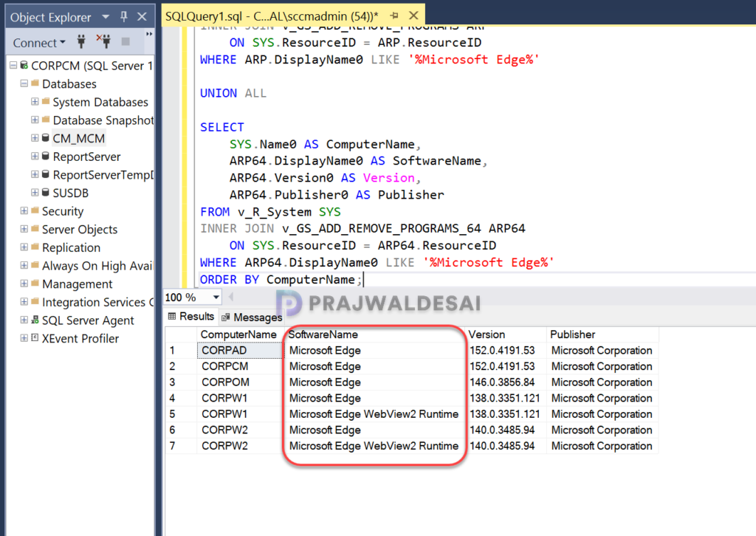Collapse the CORPCM server node
Viewport: 756px width, 536px height.
(x=13, y=65)
